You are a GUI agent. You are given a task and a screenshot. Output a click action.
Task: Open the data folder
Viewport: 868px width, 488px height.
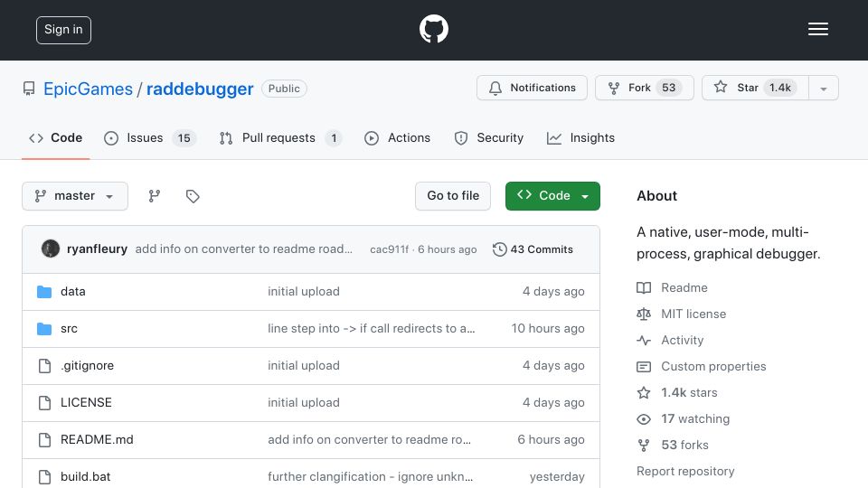click(73, 292)
